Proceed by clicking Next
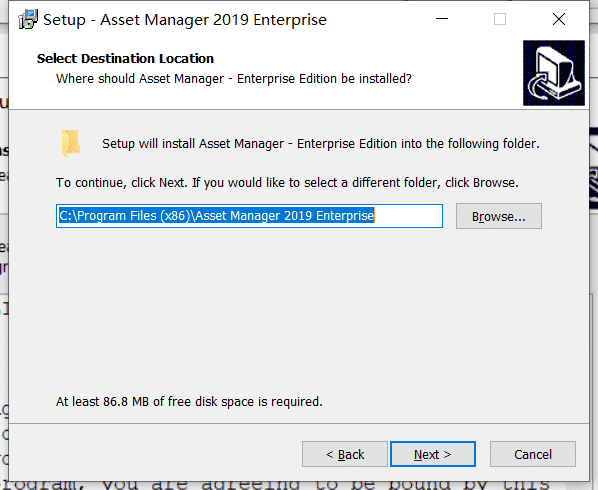 click(433, 454)
